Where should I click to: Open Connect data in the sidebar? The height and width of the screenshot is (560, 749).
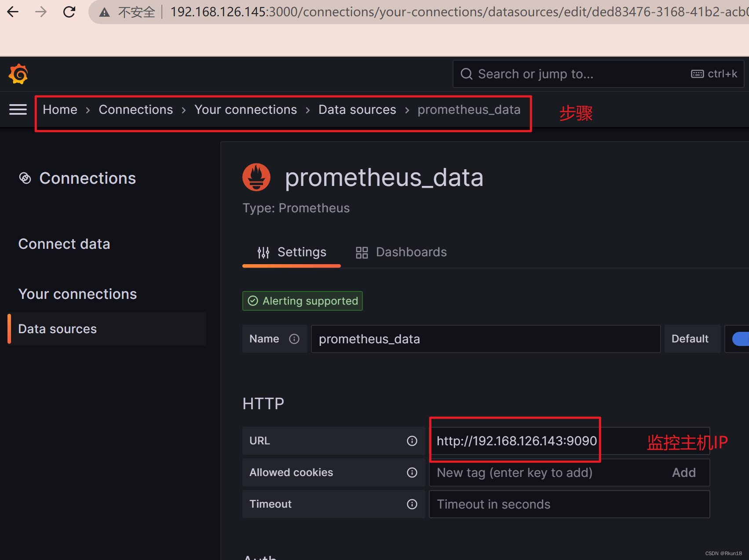click(64, 244)
